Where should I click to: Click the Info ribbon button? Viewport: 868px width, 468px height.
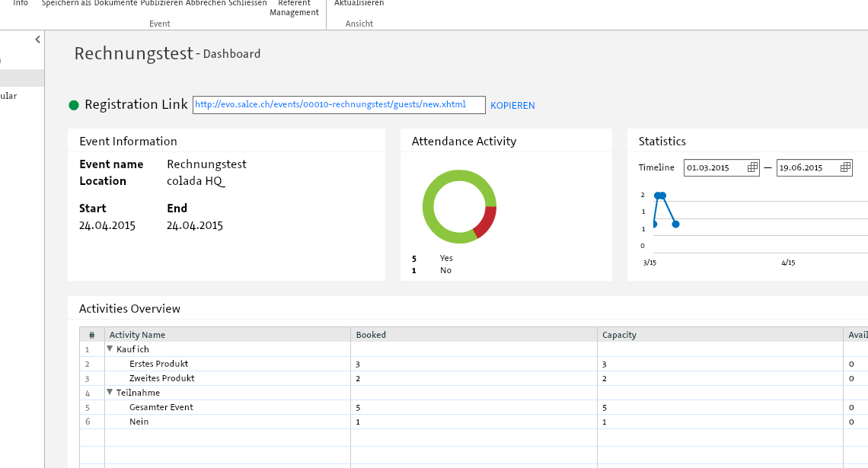click(x=21, y=3)
